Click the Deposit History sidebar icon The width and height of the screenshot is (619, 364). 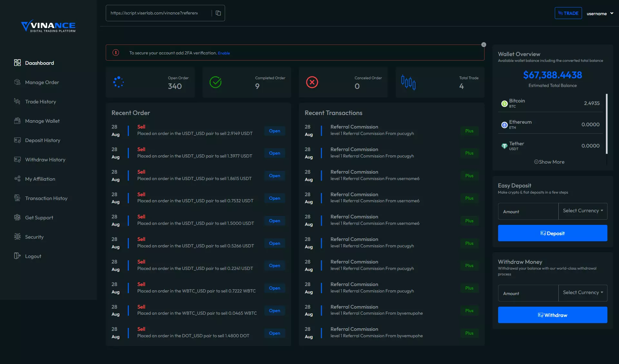(17, 140)
